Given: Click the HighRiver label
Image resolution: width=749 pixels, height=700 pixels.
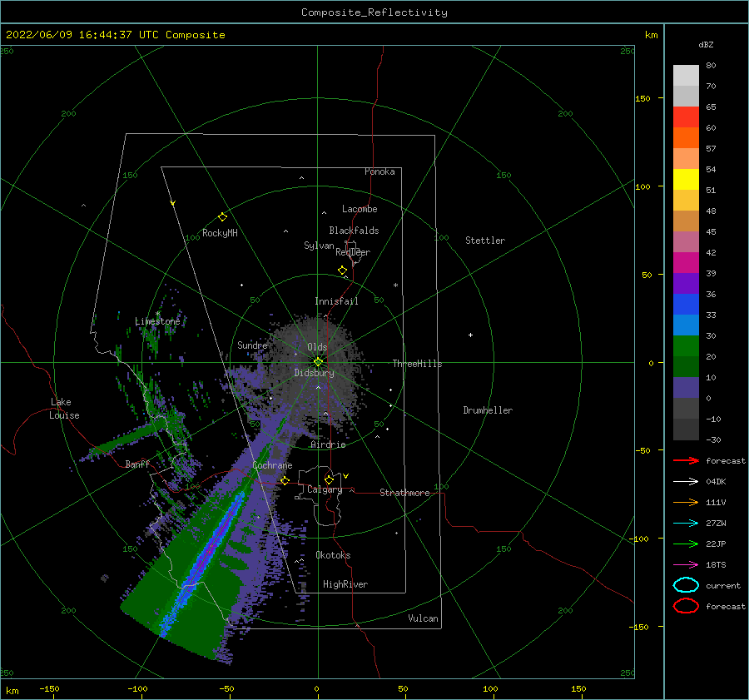Looking at the screenshot, I should (x=345, y=584).
